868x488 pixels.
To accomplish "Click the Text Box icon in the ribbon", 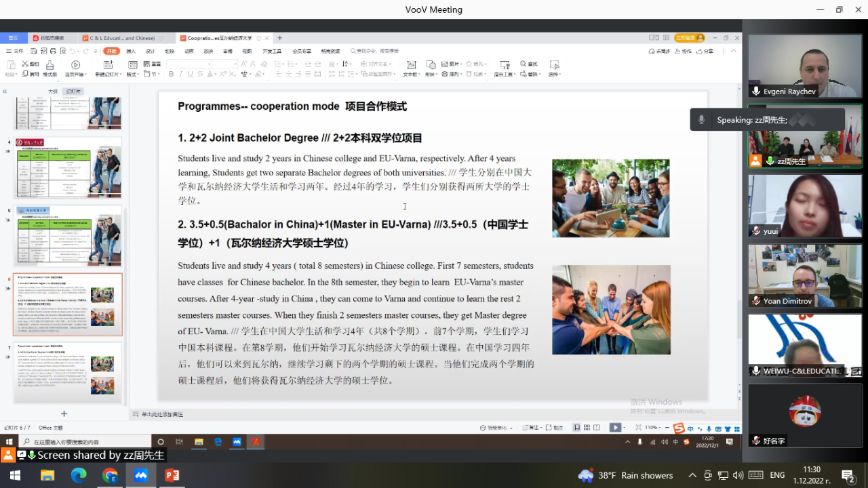I will tap(411, 64).
